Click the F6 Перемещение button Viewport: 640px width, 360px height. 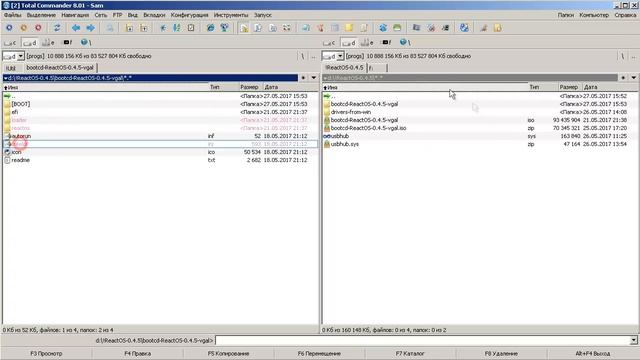(319, 353)
